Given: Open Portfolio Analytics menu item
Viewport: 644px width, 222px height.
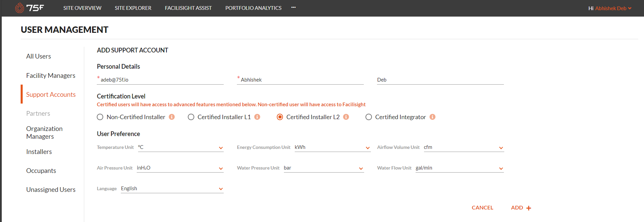Looking at the screenshot, I should tap(253, 8).
